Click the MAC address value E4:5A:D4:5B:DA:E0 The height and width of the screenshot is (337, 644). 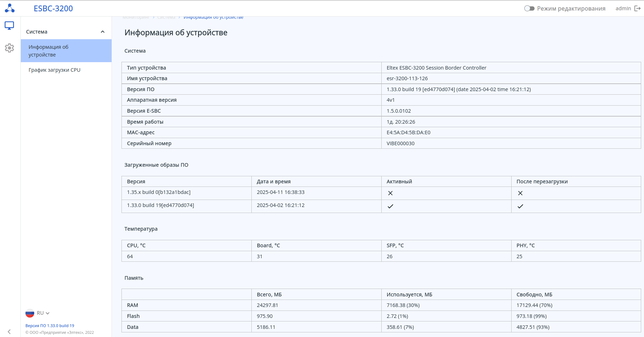click(x=409, y=132)
